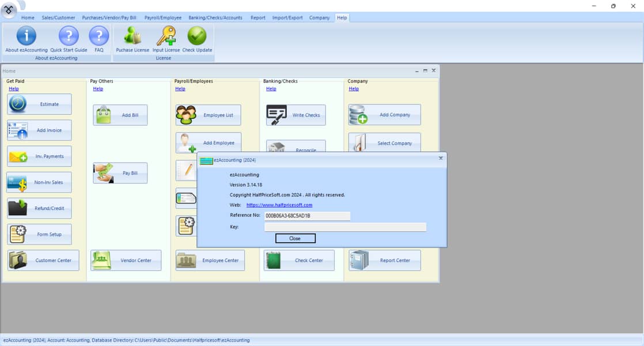
Task: Open Employee Center
Action: pyautogui.click(x=210, y=260)
